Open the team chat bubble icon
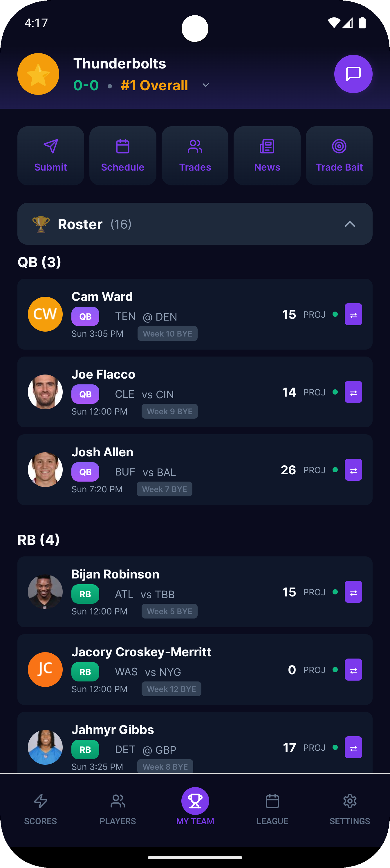The image size is (390, 868). click(x=353, y=74)
